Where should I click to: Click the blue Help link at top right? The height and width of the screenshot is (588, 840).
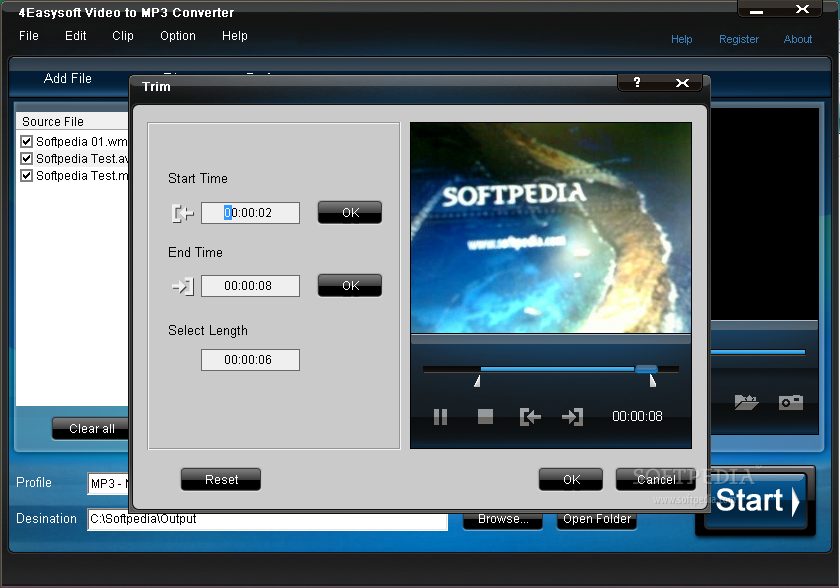(x=681, y=39)
